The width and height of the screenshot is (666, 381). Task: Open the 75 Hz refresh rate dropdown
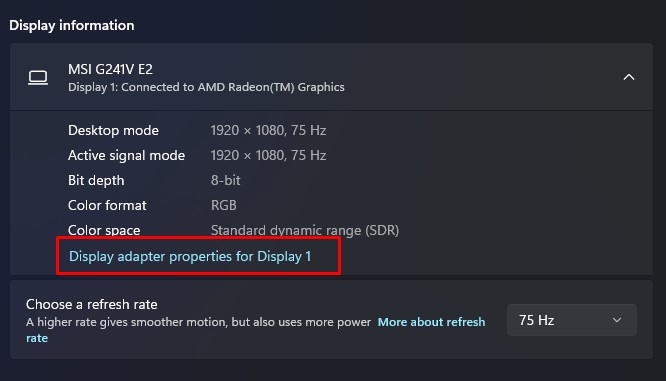[572, 320]
